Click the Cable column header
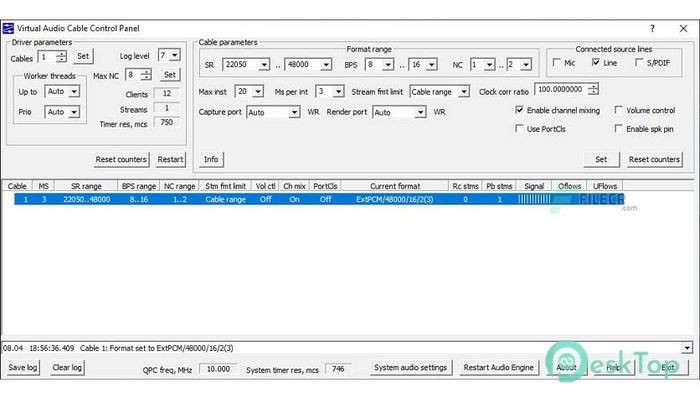The image size is (700, 400). click(x=17, y=186)
